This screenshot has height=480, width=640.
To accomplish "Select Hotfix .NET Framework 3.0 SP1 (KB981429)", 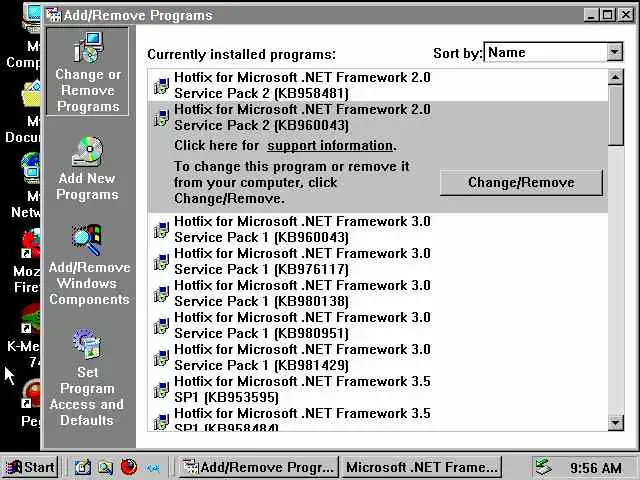I will click(378, 357).
